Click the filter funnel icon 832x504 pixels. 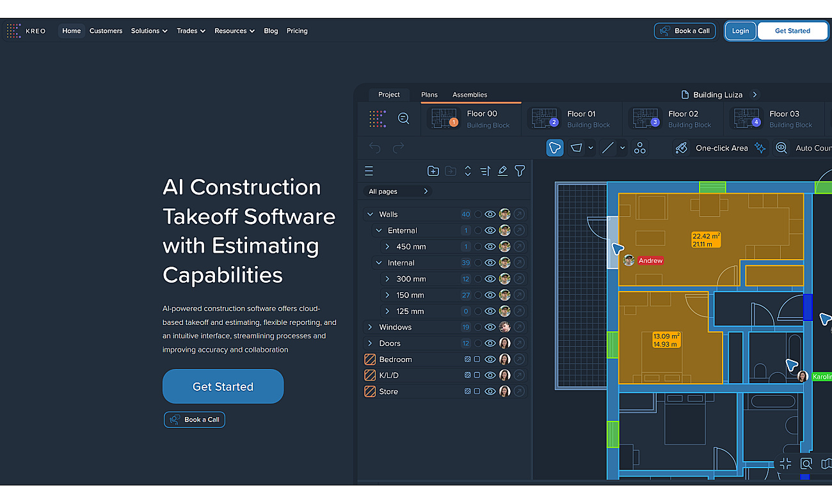tap(520, 171)
